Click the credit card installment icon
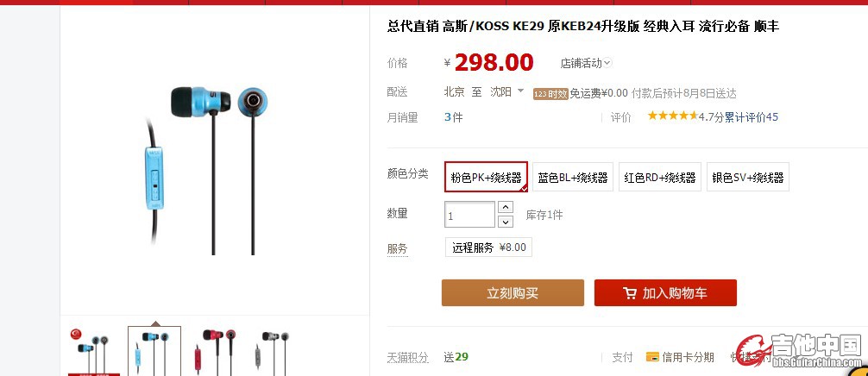The image size is (868, 376). point(652,357)
